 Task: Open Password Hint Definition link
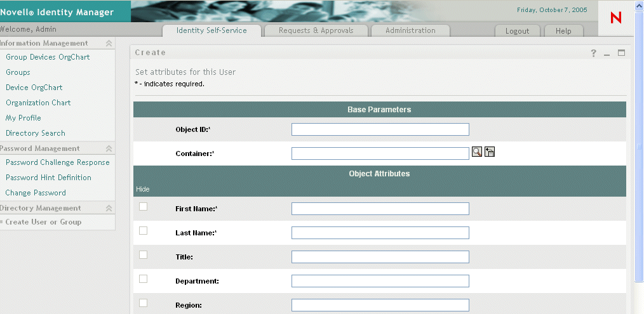click(x=48, y=178)
